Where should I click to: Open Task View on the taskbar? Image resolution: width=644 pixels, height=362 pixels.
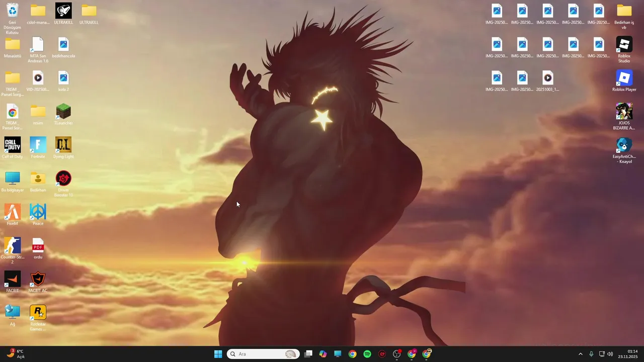pos(308,354)
